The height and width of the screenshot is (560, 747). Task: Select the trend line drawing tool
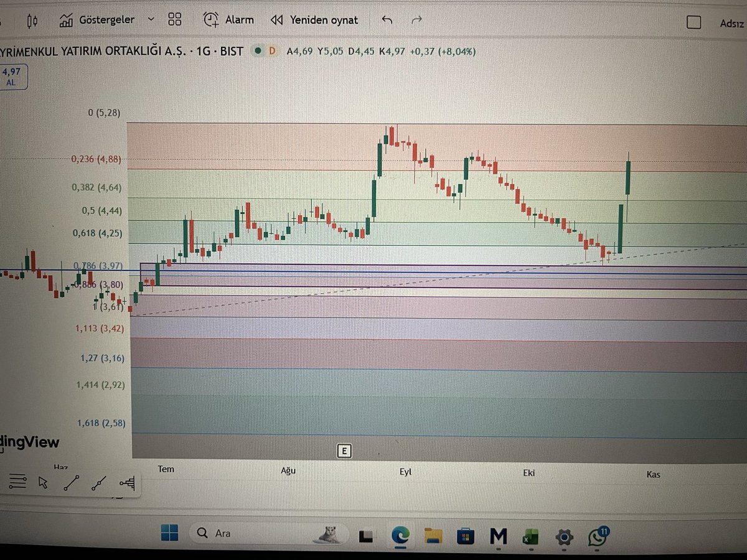[71, 483]
